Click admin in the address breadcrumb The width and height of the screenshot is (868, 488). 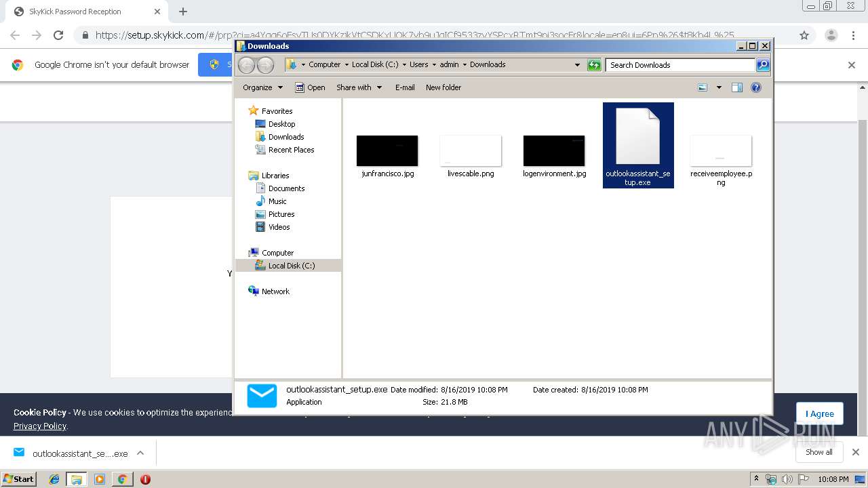click(x=449, y=65)
